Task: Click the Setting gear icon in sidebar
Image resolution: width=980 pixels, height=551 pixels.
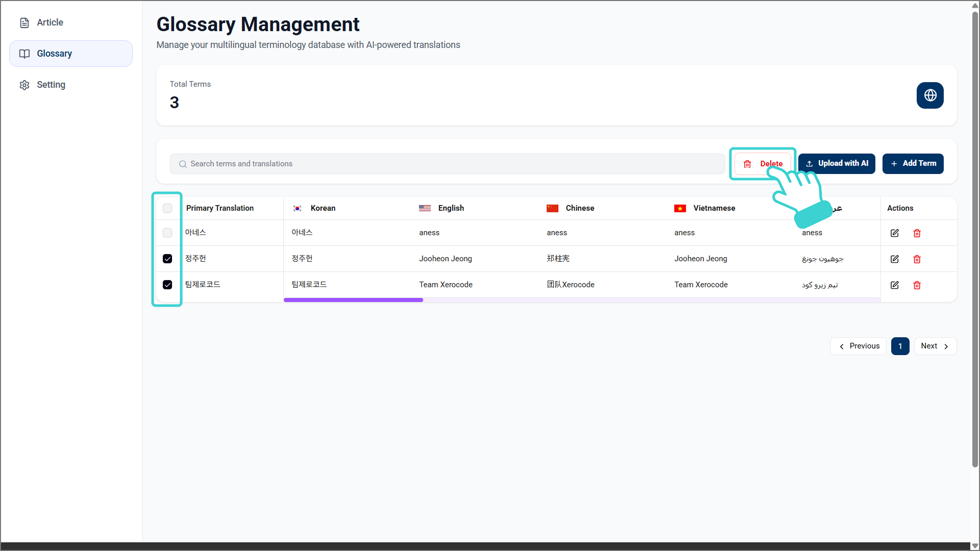Action: pyautogui.click(x=24, y=85)
